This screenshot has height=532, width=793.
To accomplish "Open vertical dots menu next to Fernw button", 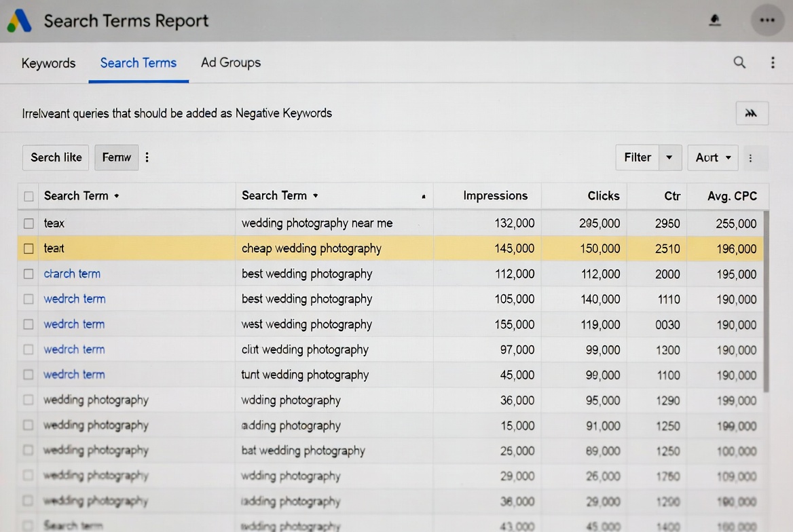I will (147, 157).
